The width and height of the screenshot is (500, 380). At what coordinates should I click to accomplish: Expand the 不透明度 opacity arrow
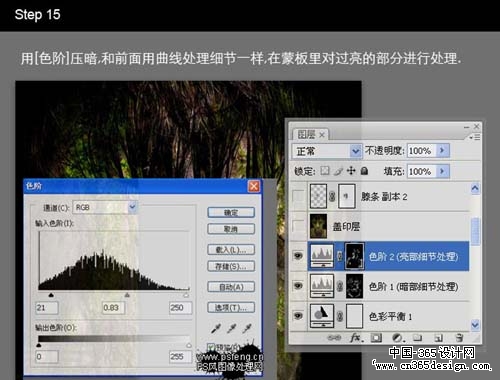click(442, 151)
